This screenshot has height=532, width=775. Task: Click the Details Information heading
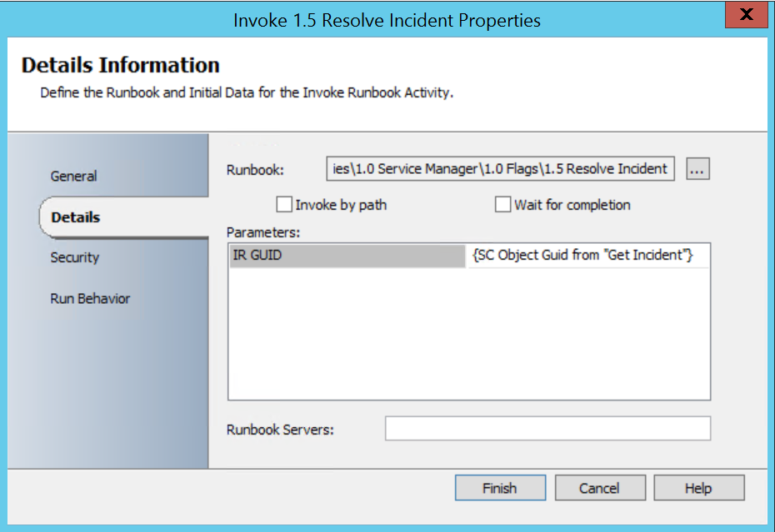[x=121, y=65]
